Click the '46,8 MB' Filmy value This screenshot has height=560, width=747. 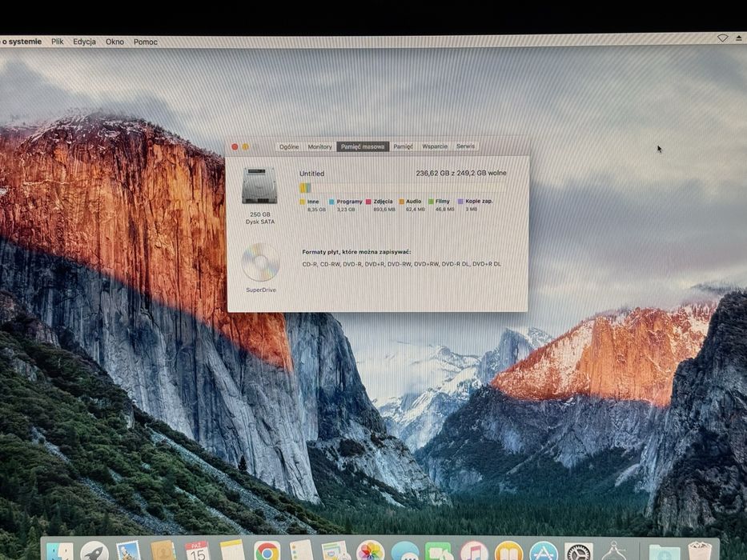coord(445,209)
